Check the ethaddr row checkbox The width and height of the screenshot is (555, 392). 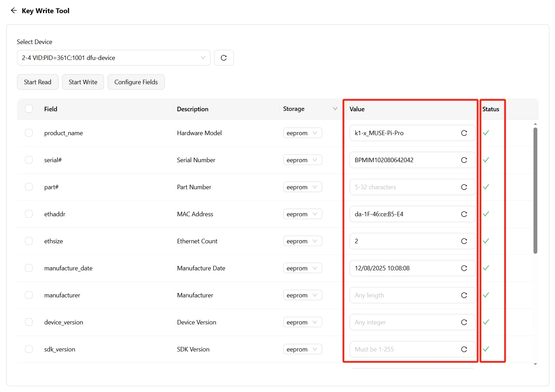coord(29,214)
